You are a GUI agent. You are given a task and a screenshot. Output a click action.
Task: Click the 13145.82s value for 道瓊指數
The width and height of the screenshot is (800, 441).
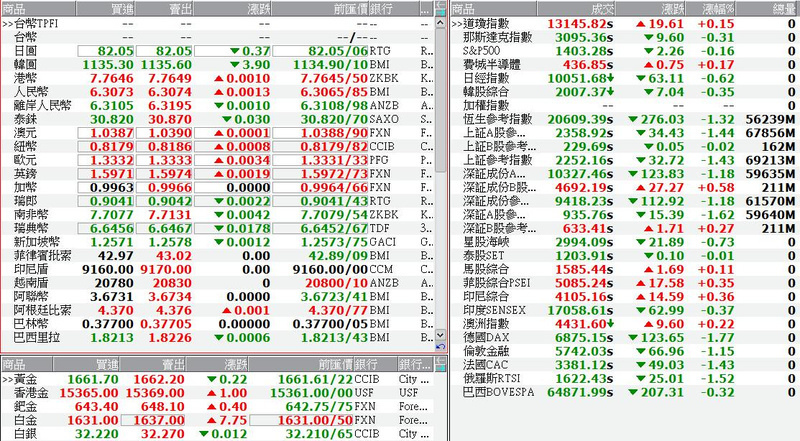[580, 23]
